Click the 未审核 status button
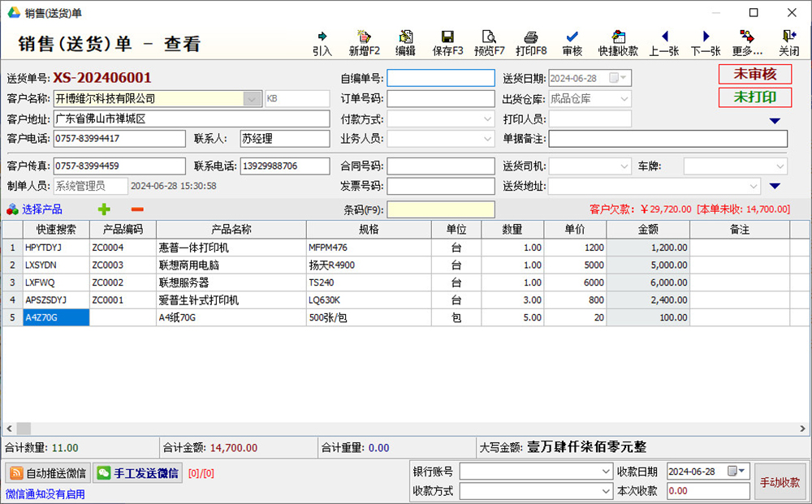Viewport: 812px width, 504px height. point(755,74)
